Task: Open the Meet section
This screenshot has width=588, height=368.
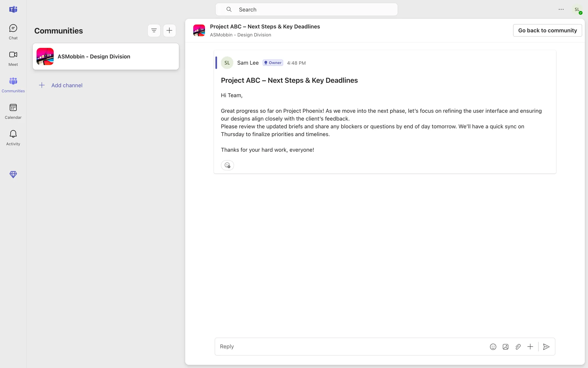Action: (13, 58)
